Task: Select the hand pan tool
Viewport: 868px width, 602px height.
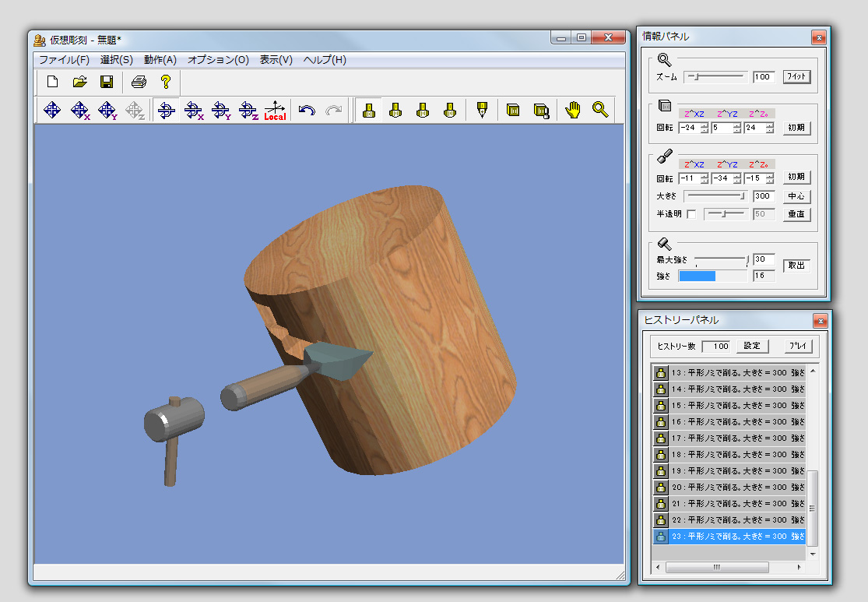Action: tap(573, 111)
